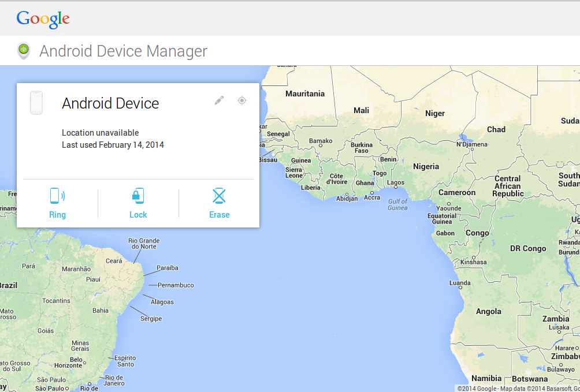Screen dimensions: 580x392
Task: Open the rename device pencil icon
Action: click(218, 100)
